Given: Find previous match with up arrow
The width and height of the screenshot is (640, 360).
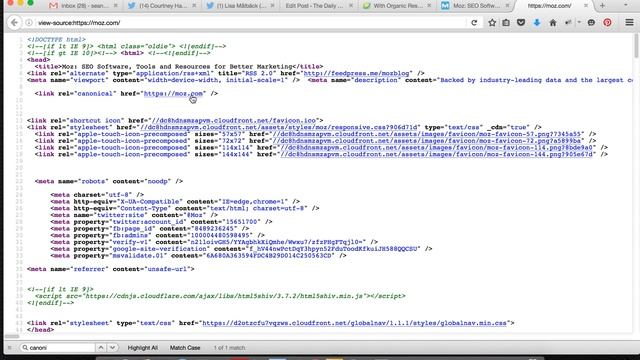Looking at the screenshot, I should click(x=101, y=348).
